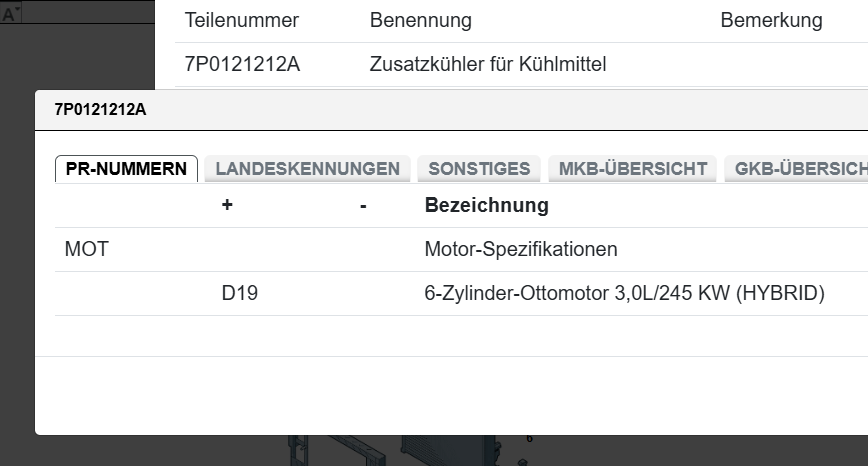Open the LANDESKENNUNGEN tab
The width and height of the screenshot is (868, 466).
pos(307,169)
